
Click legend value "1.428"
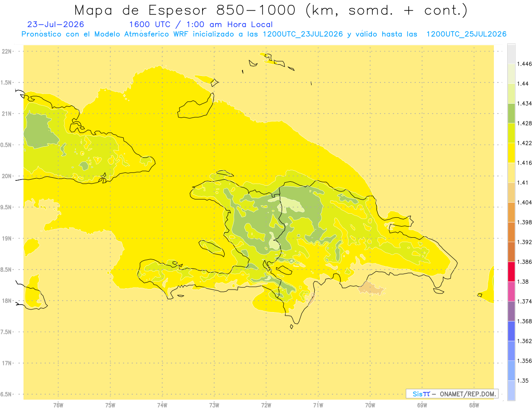click(x=524, y=123)
